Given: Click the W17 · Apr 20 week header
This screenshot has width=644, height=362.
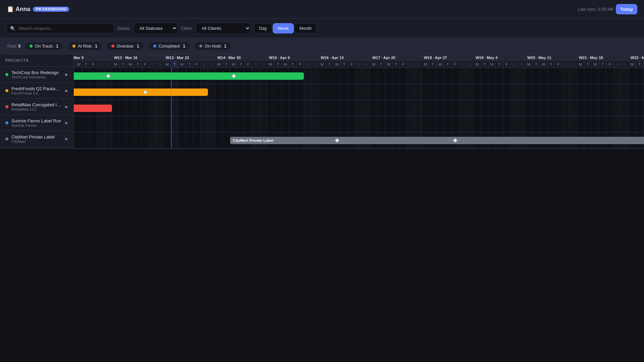Looking at the screenshot, I should pyautogui.click(x=396, y=58).
